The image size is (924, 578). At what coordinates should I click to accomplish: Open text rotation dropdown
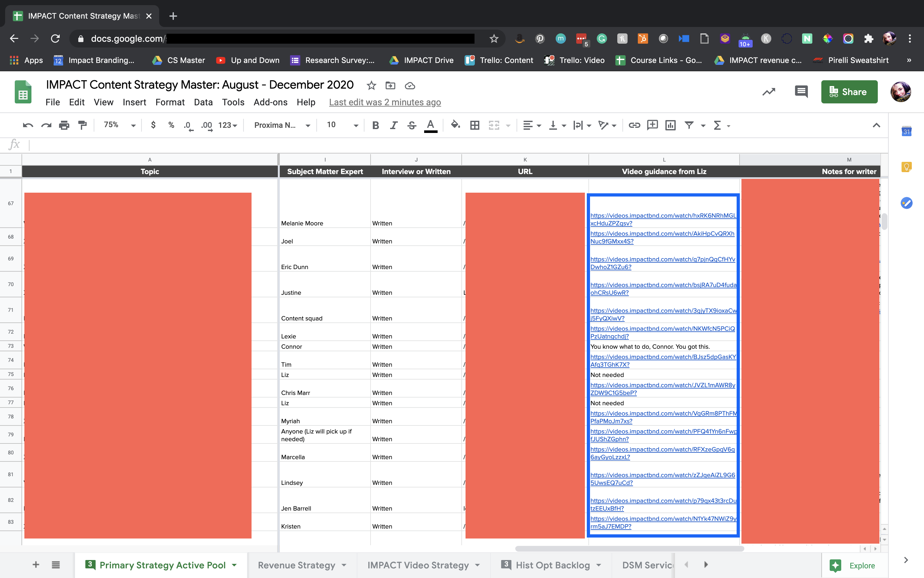click(x=607, y=125)
